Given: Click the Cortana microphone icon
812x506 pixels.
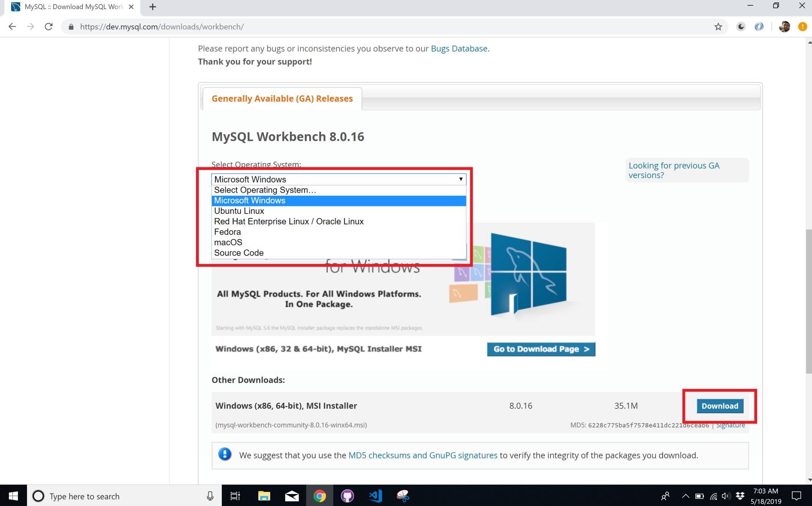Looking at the screenshot, I should [x=210, y=496].
